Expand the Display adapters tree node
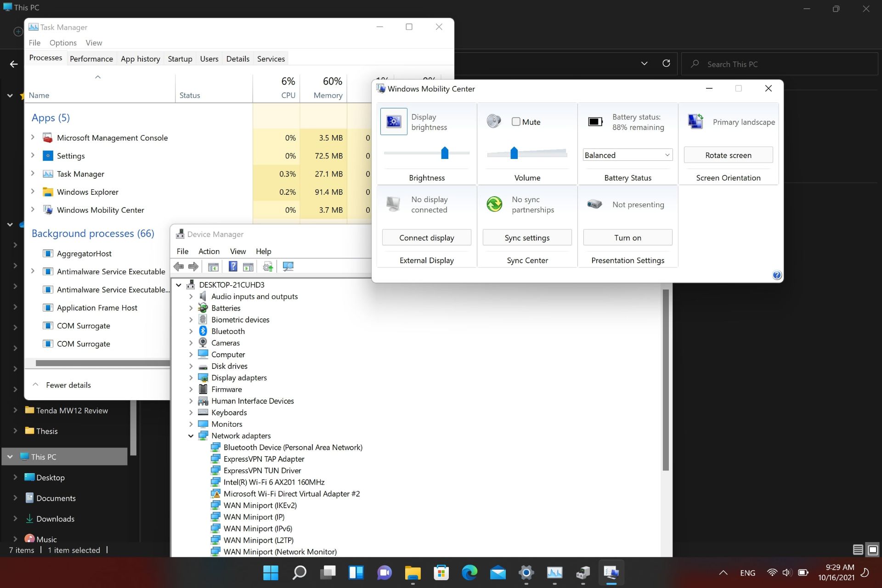The image size is (882, 588). (x=190, y=377)
